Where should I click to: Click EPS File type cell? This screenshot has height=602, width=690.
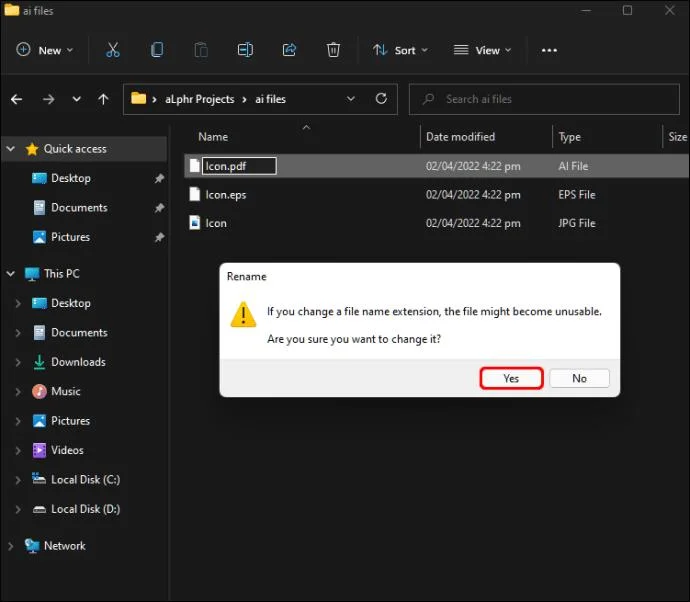click(576, 195)
